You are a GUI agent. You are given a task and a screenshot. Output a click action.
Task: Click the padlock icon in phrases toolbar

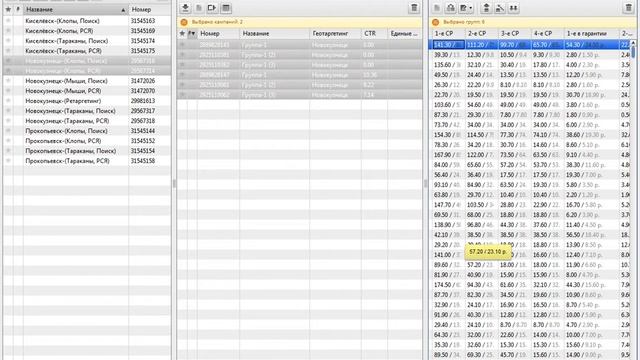pos(450,8)
